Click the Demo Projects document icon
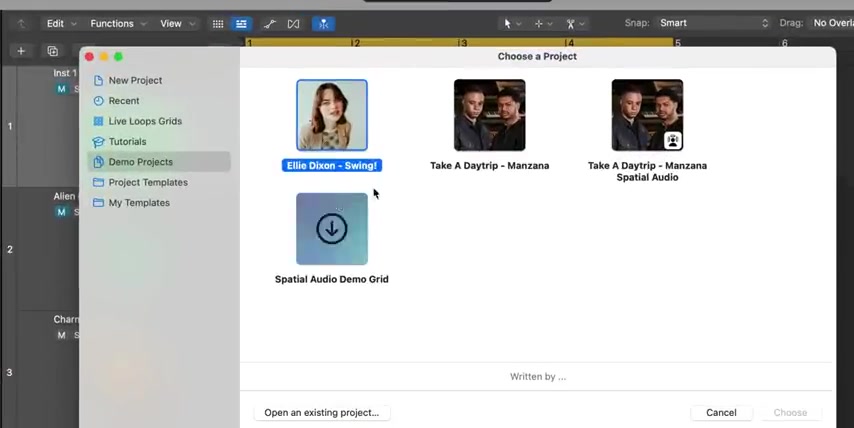This screenshot has height=428, width=854. coord(98,162)
